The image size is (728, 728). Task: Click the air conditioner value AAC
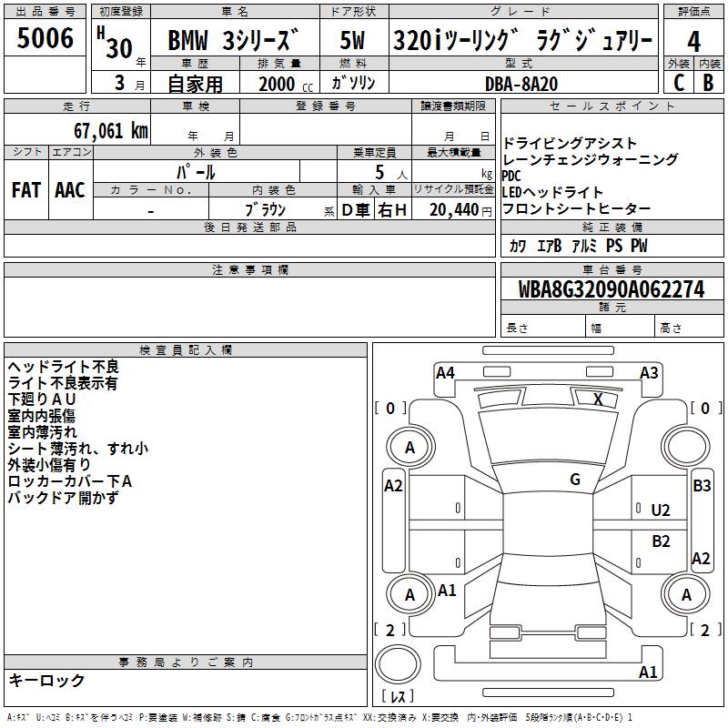pos(70,190)
